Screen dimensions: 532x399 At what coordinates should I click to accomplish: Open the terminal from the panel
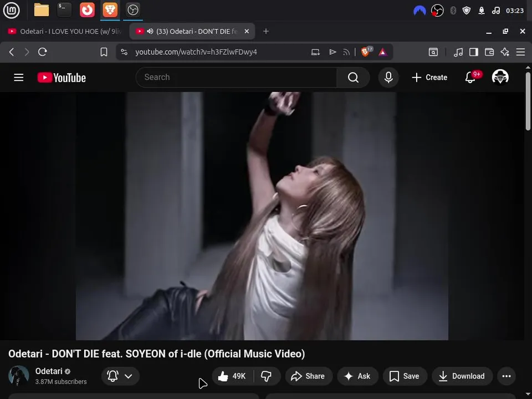(x=64, y=10)
